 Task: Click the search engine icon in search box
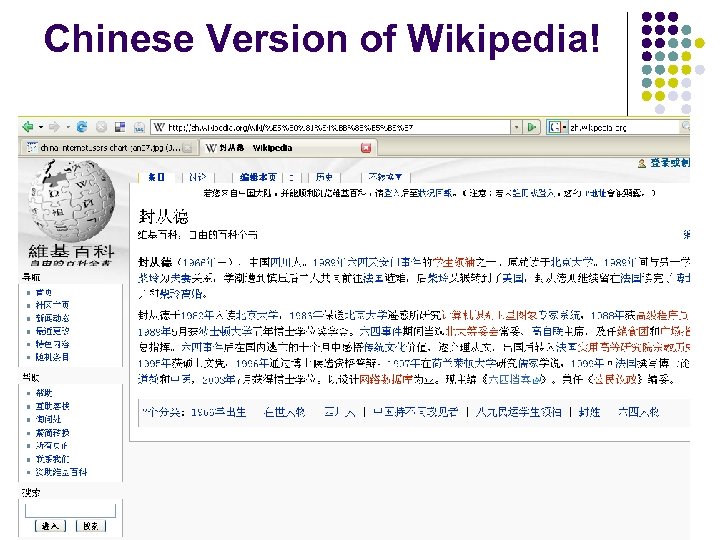click(x=554, y=127)
